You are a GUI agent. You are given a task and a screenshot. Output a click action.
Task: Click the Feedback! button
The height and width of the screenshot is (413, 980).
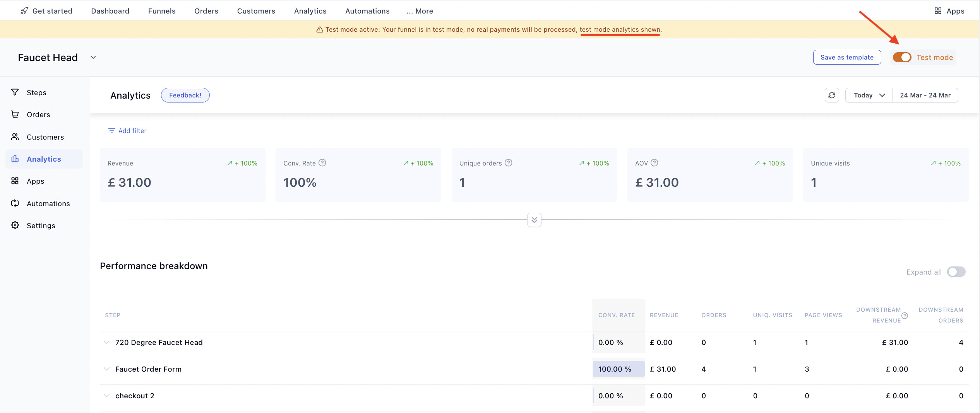coord(185,95)
